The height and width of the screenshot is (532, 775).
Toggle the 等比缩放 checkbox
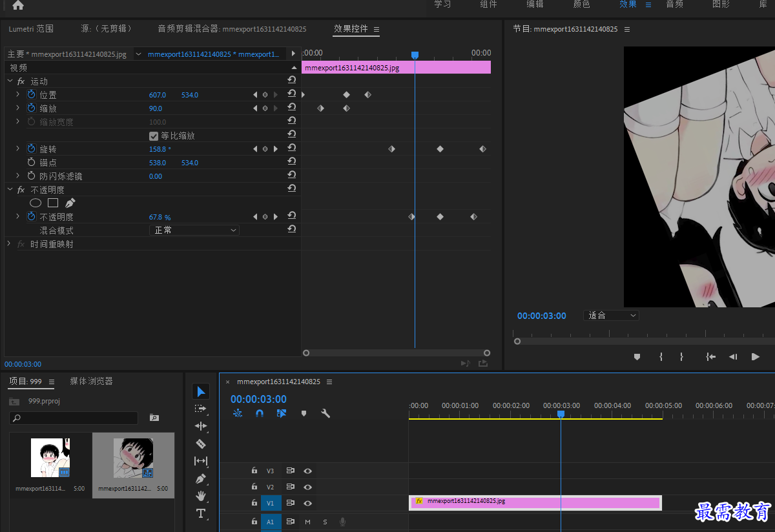point(154,136)
